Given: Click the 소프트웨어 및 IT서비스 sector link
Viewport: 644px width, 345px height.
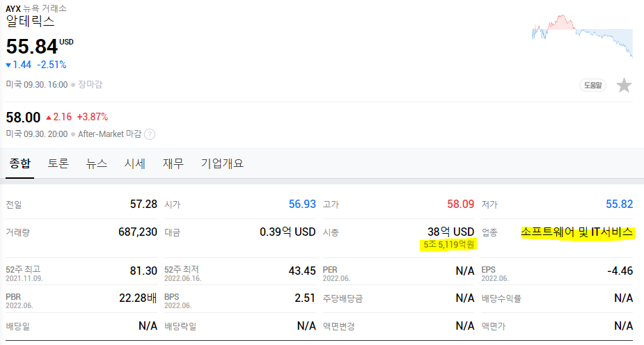Looking at the screenshot, I should tap(577, 232).
